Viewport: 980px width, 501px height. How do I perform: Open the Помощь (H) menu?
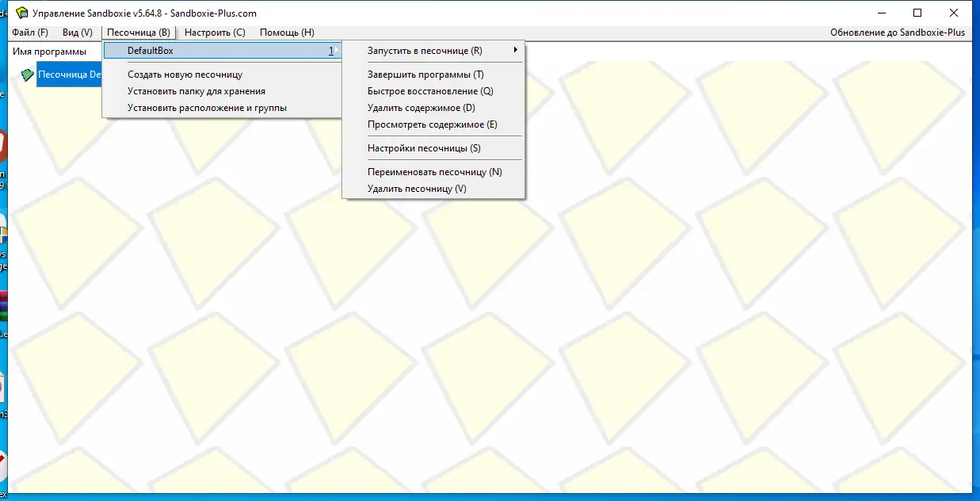287,33
